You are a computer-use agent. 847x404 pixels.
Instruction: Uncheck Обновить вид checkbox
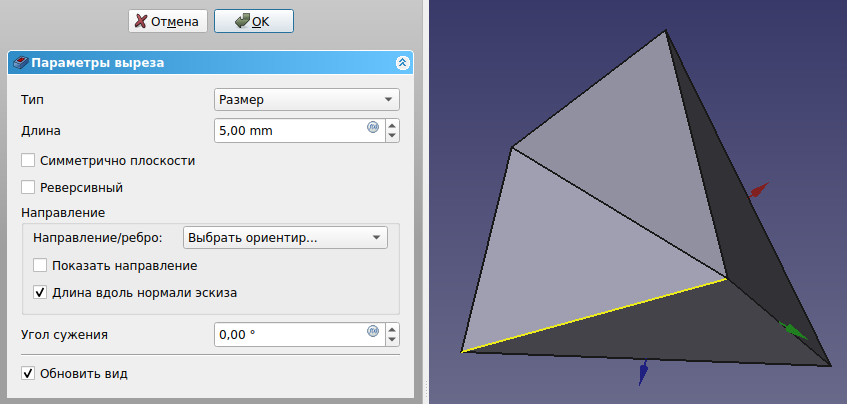click(x=28, y=374)
